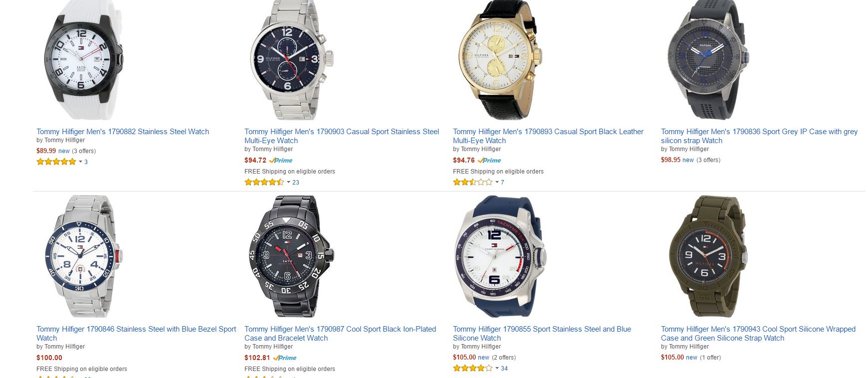Open the grey 1790836 silicon strap watch image
Viewport: 868px width, 378px height.
click(x=708, y=60)
